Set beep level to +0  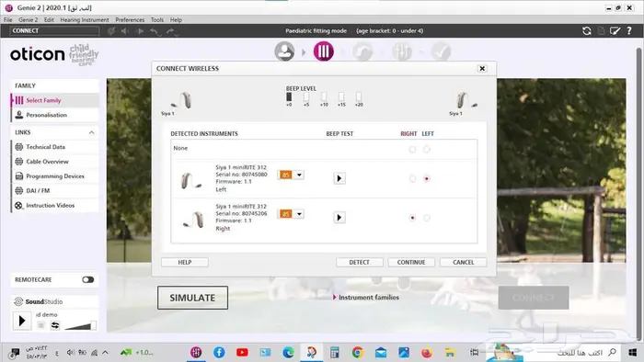[289, 96]
